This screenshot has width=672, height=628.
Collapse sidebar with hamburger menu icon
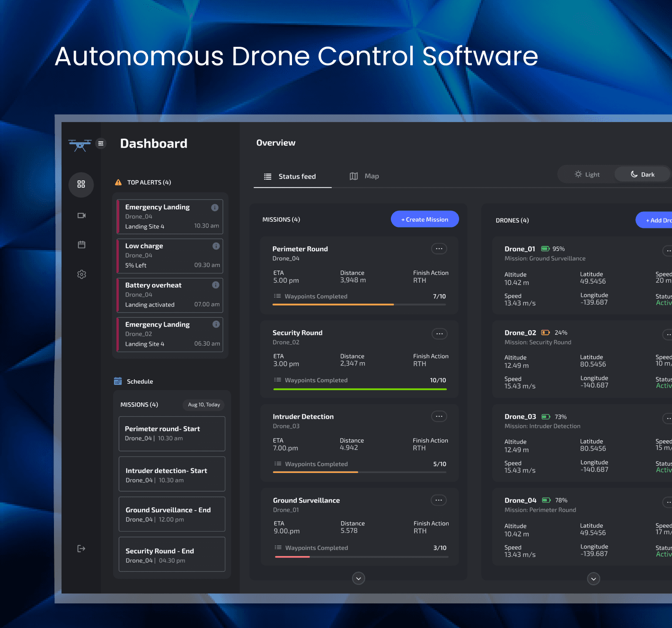pos(101,143)
